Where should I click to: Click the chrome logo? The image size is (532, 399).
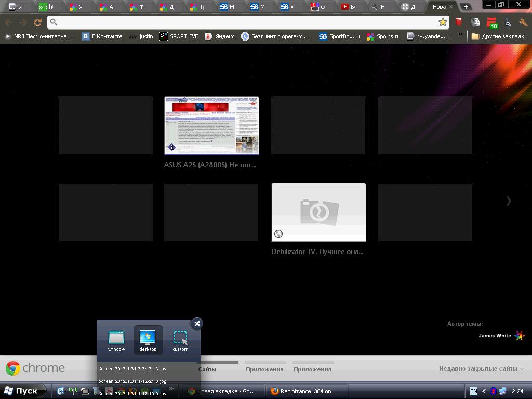[35, 368]
